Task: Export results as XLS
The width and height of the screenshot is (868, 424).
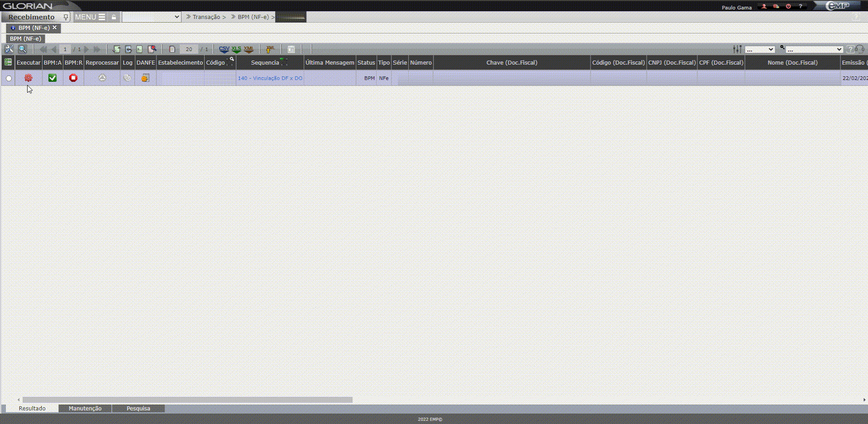Action: 236,49
